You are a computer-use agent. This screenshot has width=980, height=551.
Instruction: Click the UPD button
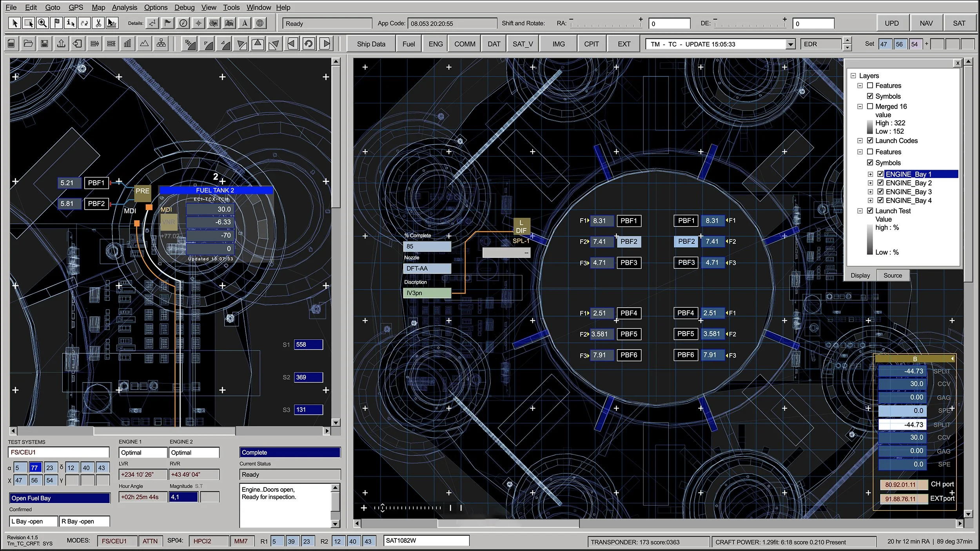(x=893, y=23)
